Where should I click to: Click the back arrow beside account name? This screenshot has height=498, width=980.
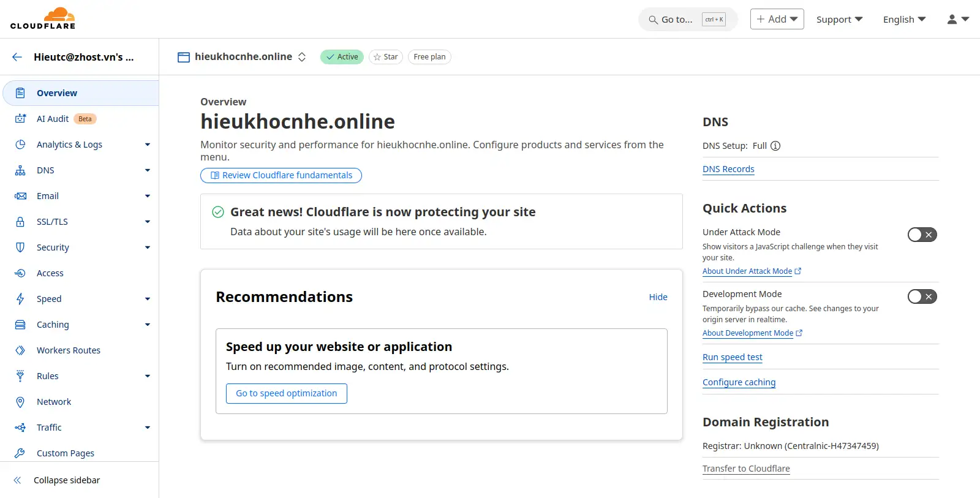(x=17, y=57)
